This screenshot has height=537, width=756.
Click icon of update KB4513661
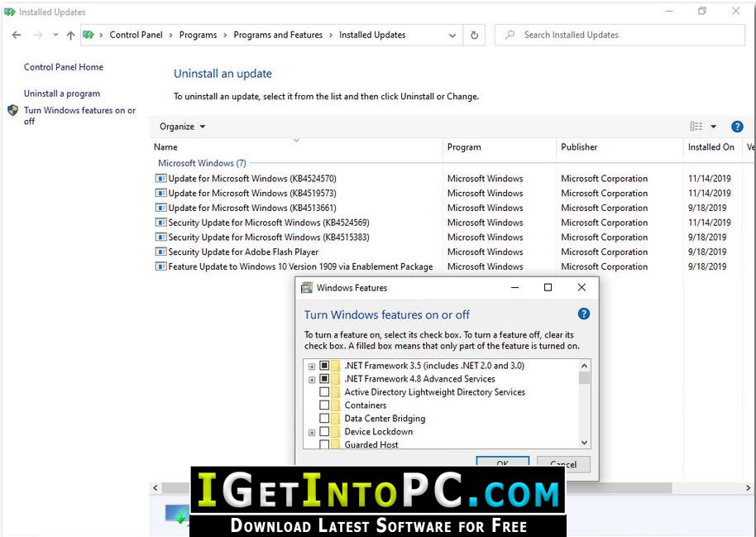pyautogui.click(x=160, y=208)
